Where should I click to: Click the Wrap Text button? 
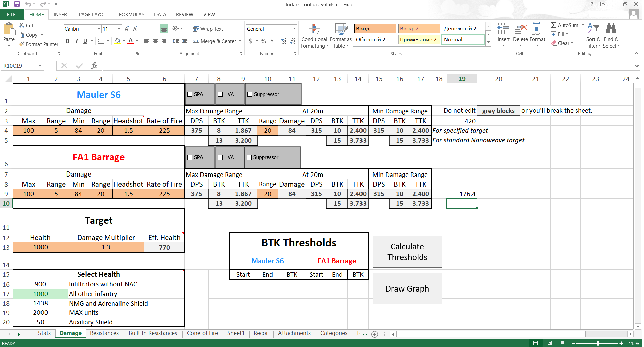[208, 29]
